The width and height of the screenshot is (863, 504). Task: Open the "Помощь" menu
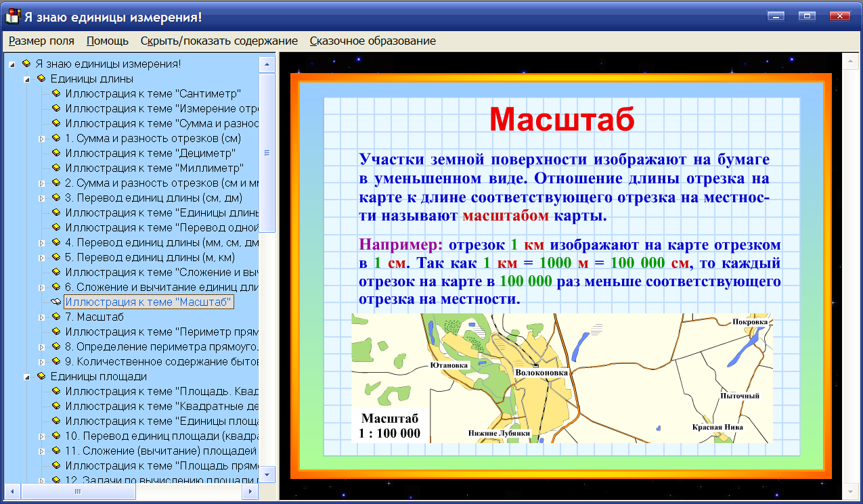click(x=108, y=41)
